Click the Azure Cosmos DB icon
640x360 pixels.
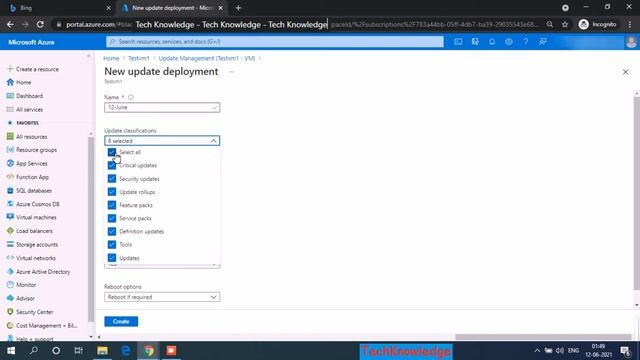[10, 204]
